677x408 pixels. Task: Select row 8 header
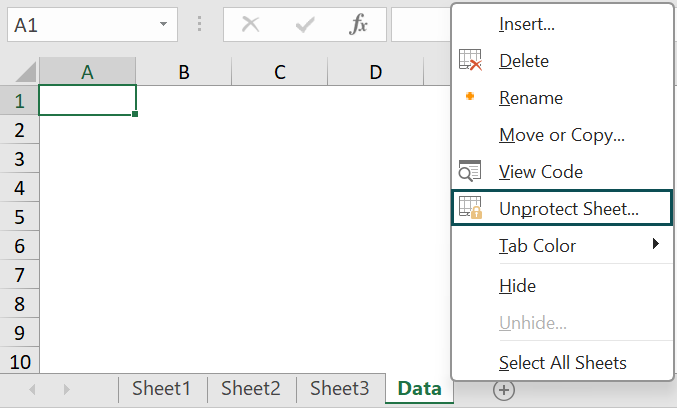point(19,303)
